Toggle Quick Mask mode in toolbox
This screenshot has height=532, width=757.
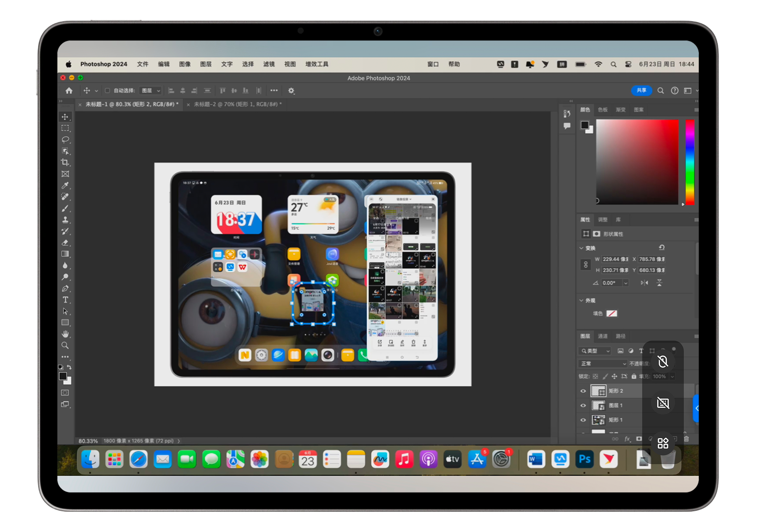65,392
